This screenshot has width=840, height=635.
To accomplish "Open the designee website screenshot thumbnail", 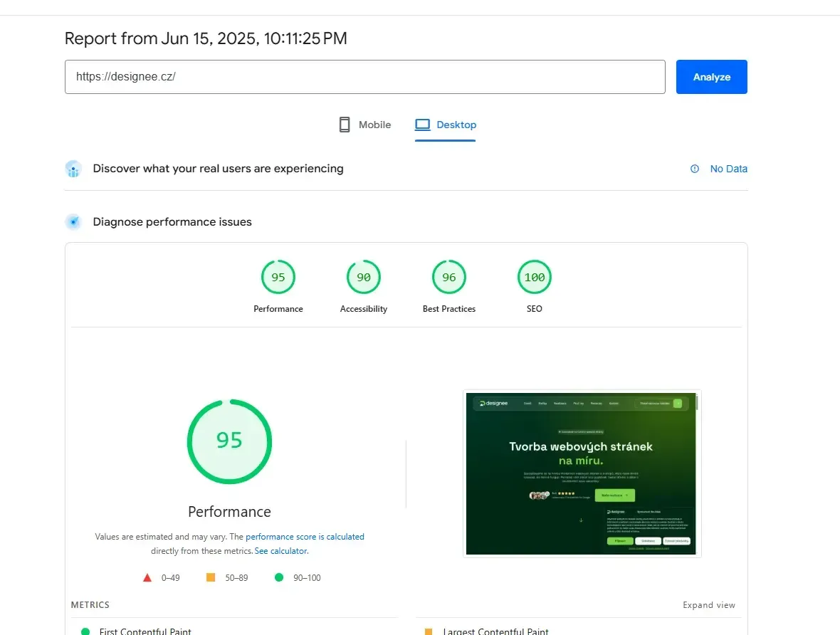I will click(x=582, y=473).
